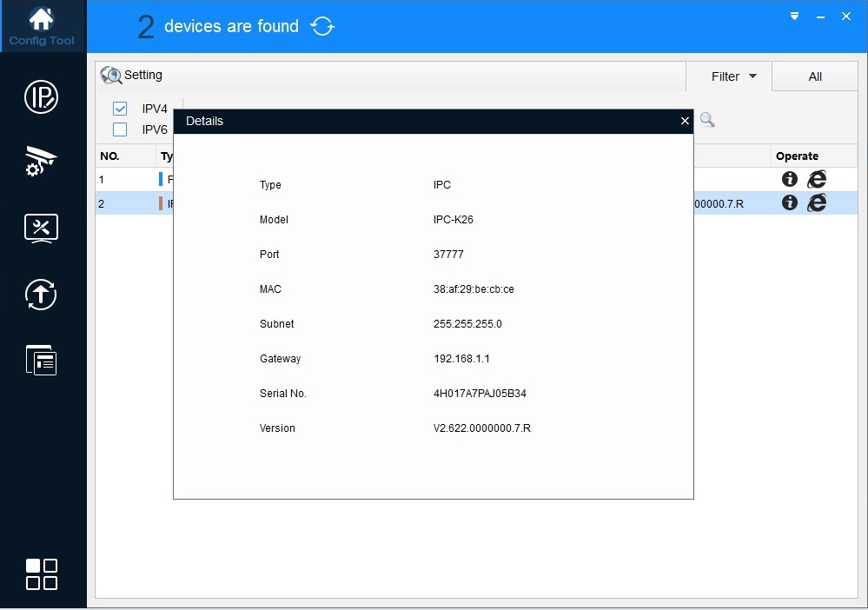This screenshot has height=610, width=868.
Task: Open the camera settings sidebar icon
Action: coord(41,162)
